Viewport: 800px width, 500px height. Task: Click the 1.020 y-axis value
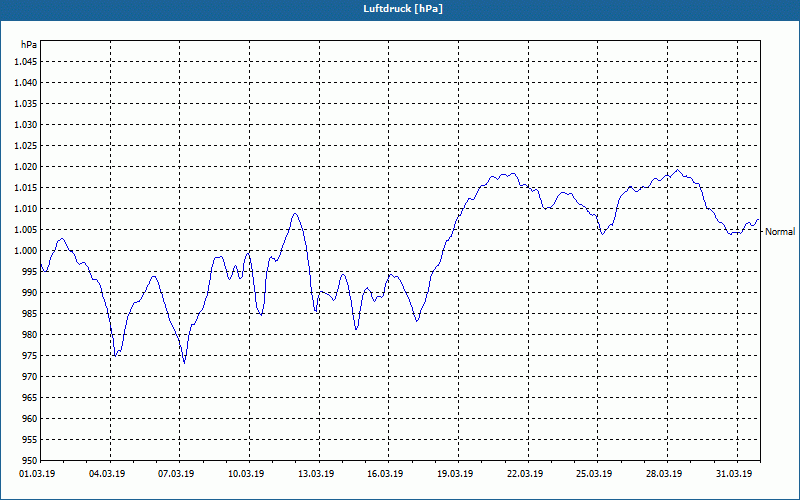[x=26, y=167]
